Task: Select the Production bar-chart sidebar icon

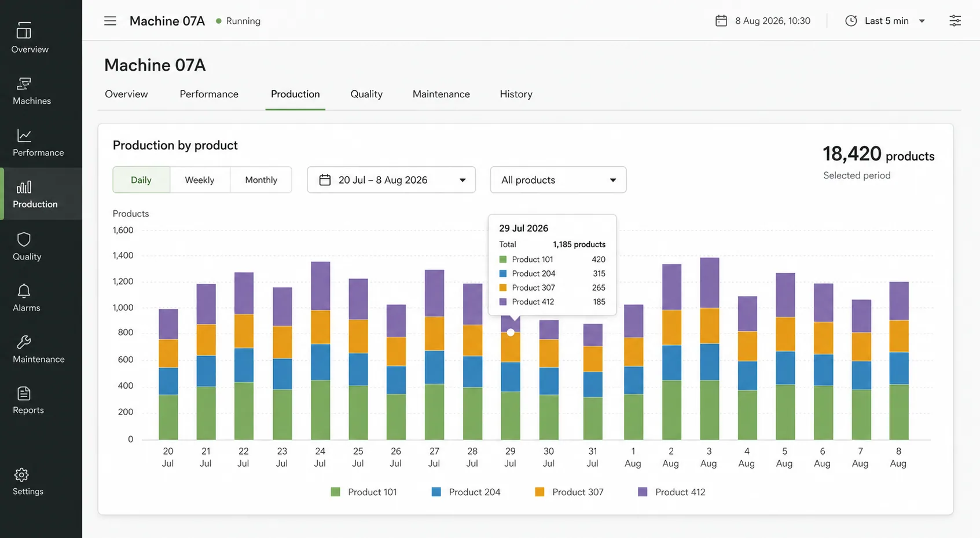Action: point(24,187)
